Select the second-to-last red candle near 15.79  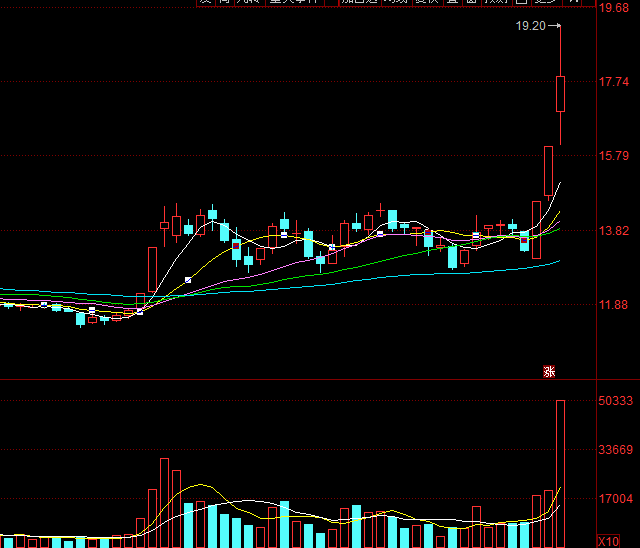(x=548, y=171)
